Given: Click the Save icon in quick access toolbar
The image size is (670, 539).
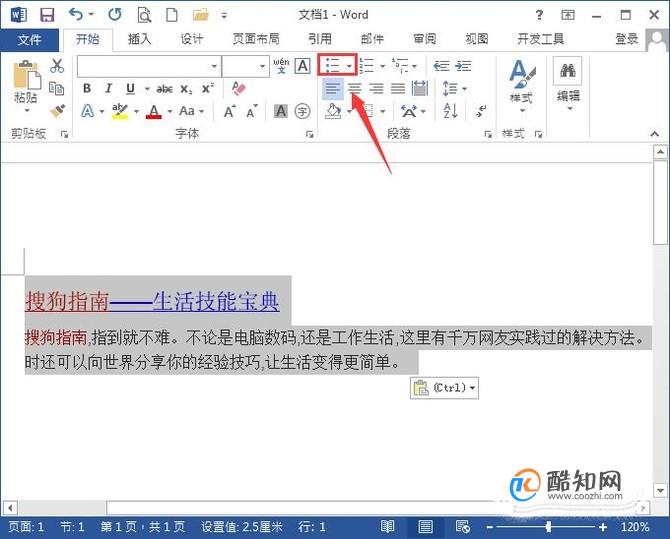Looking at the screenshot, I should [x=47, y=15].
